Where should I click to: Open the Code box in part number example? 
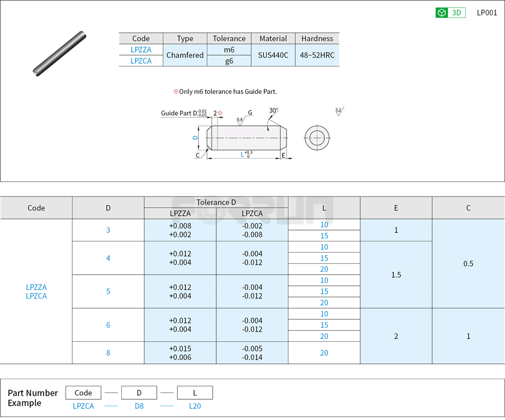[x=83, y=392]
